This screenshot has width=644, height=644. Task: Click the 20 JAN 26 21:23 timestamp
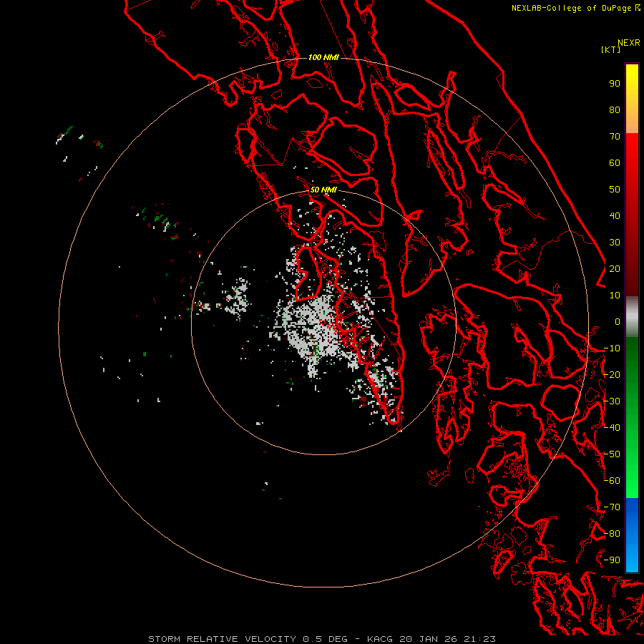[x=448, y=639]
